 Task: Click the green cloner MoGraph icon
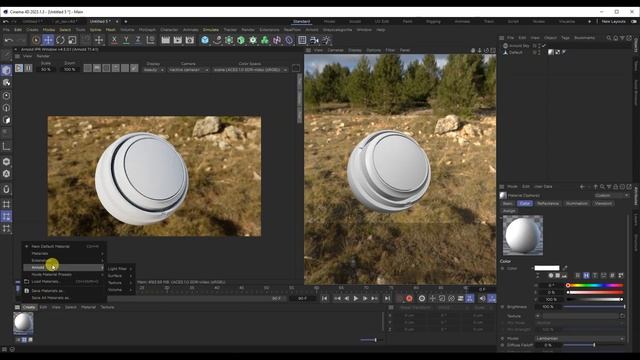point(265,40)
